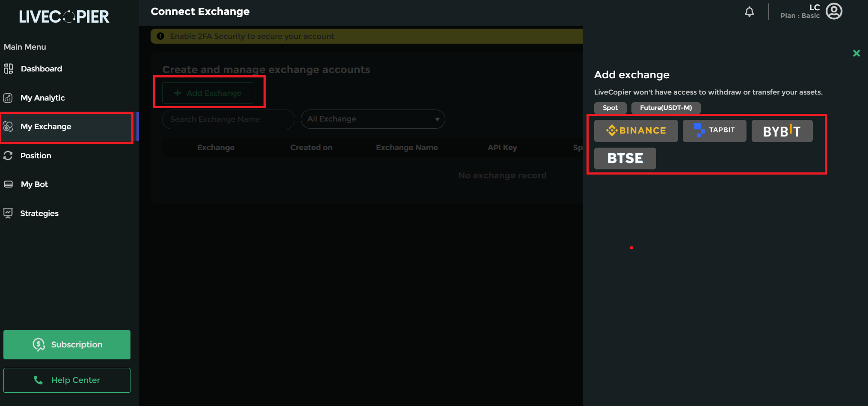This screenshot has width=868, height=406.
Task: Open the My Bot page
Action: point(34,184)
